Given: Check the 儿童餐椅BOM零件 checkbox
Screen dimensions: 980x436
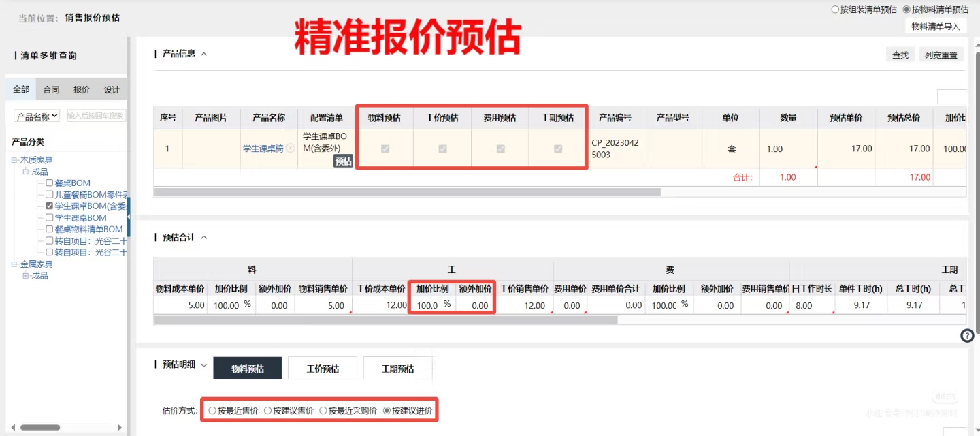Looking at the screenshot, I should pos(50,194).
